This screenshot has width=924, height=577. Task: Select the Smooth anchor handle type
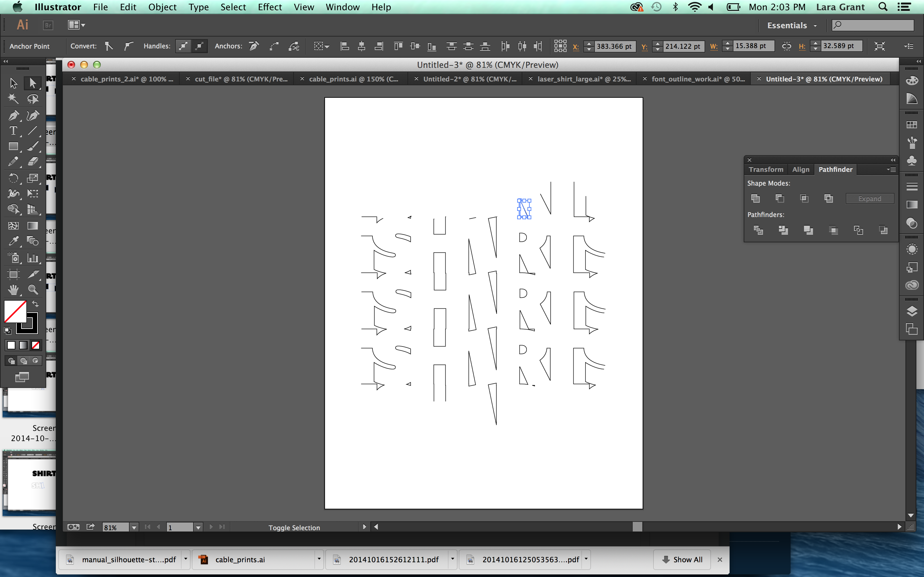[x=128, y=45]
